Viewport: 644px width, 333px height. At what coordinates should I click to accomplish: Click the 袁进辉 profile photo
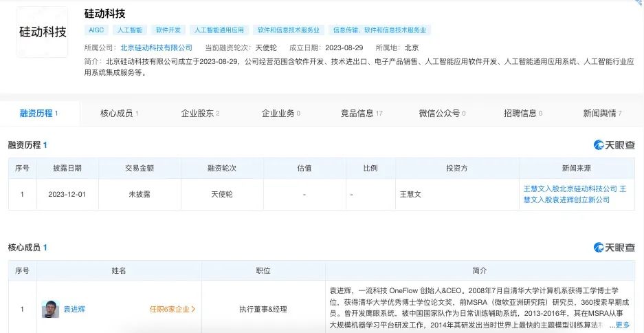(50, 309)
